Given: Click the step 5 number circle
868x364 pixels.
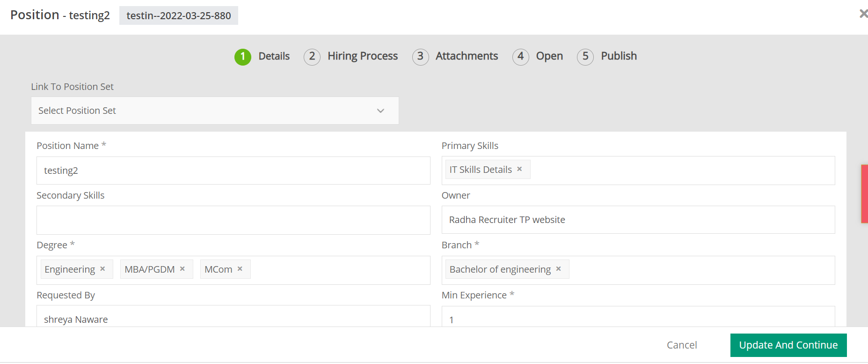Looking at the screenshot, I should click(x=585, y=57).
